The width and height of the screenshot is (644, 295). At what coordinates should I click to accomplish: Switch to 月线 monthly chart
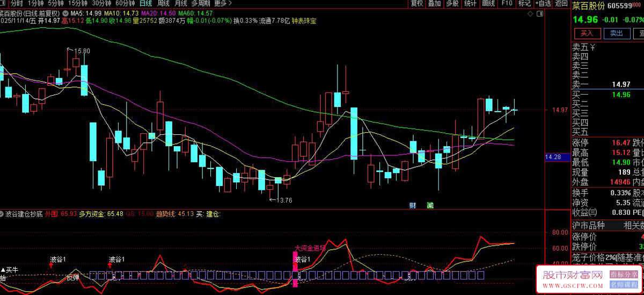pos(181,3)
